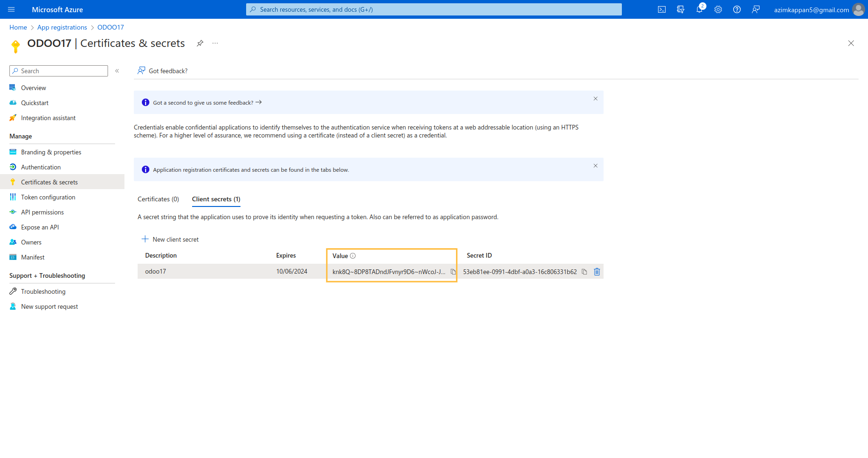Show the Value column info tooltip
Screen dimensions: 868x458
353,256
